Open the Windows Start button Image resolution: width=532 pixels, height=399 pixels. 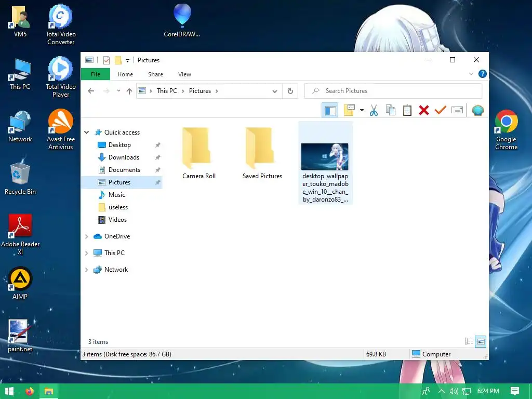point(9,391)
